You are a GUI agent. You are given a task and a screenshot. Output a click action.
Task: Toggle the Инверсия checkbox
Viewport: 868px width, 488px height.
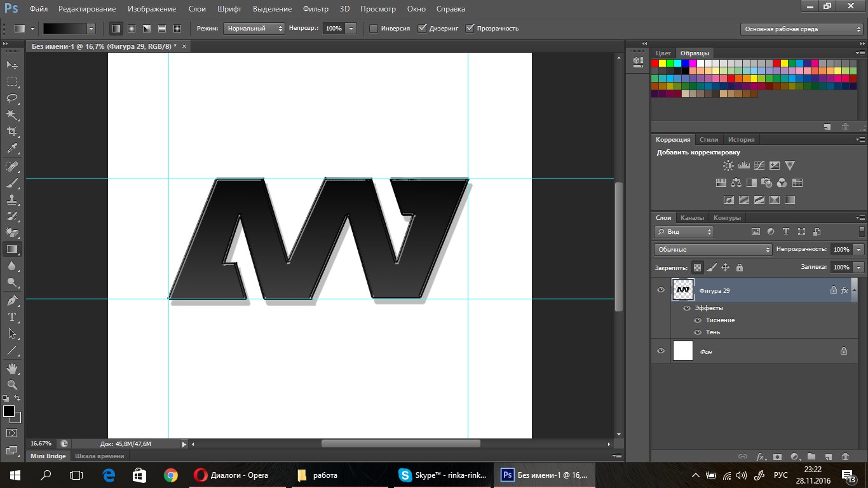[x=374, y=29]
